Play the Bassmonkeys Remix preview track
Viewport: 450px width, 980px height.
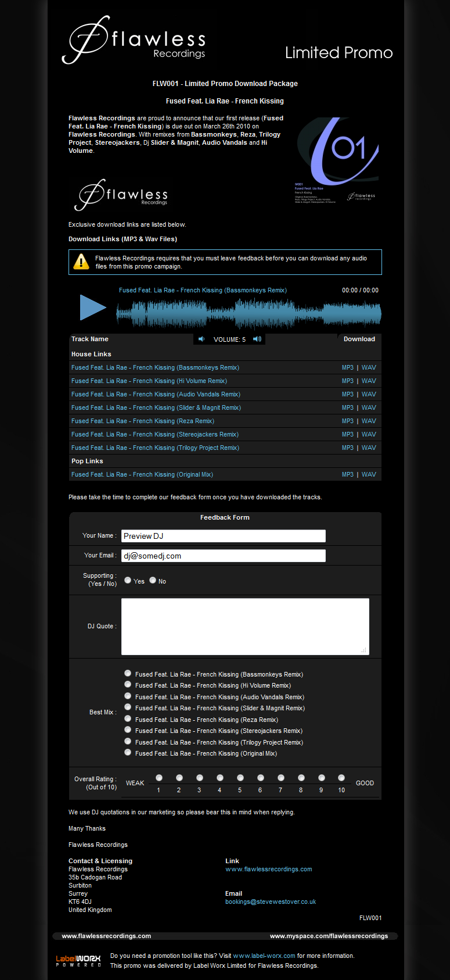93,307
